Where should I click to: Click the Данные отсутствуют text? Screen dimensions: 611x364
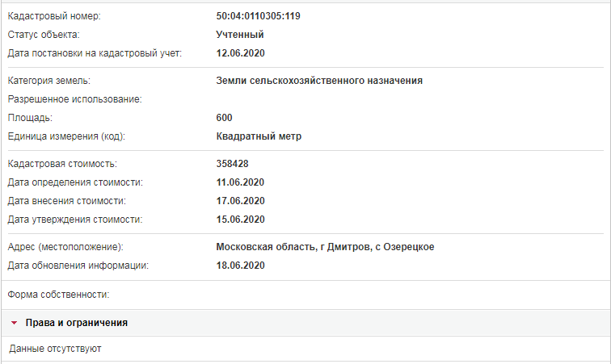coord(55,349)
